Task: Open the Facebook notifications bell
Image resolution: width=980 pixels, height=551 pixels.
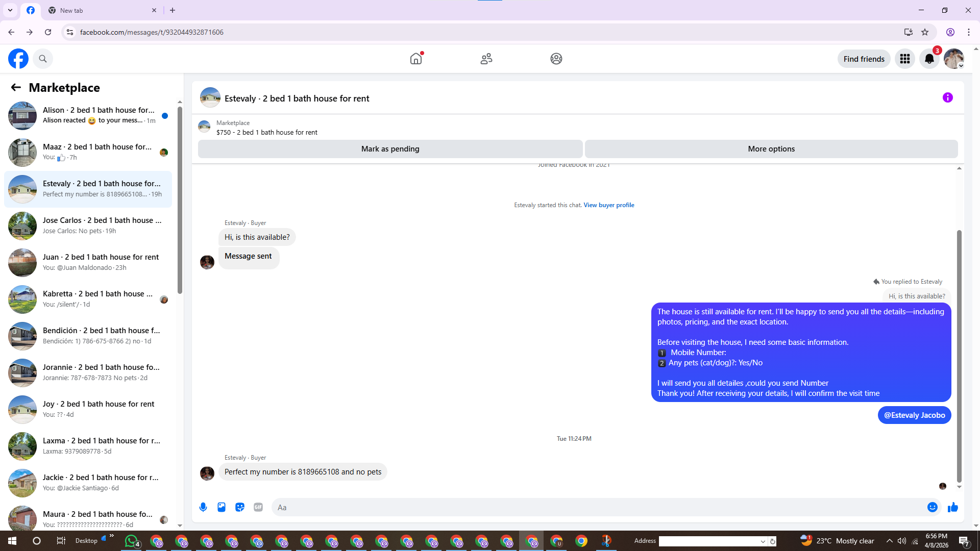Action: 929,59
